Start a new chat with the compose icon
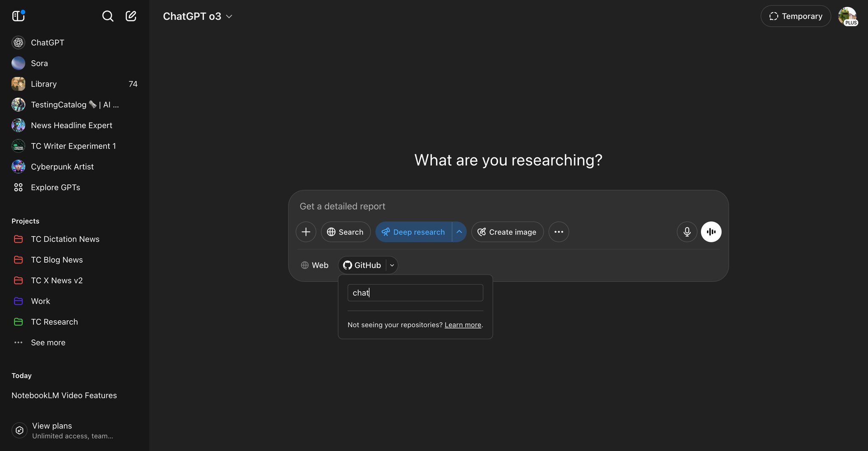This screenshot has height=451, width=868. coord(131,16)
